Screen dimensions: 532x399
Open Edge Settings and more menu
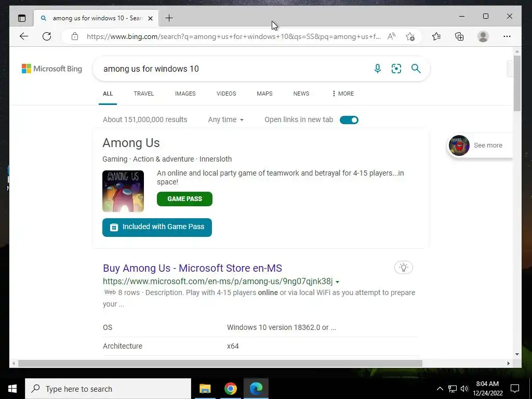[x=507, y=36]
